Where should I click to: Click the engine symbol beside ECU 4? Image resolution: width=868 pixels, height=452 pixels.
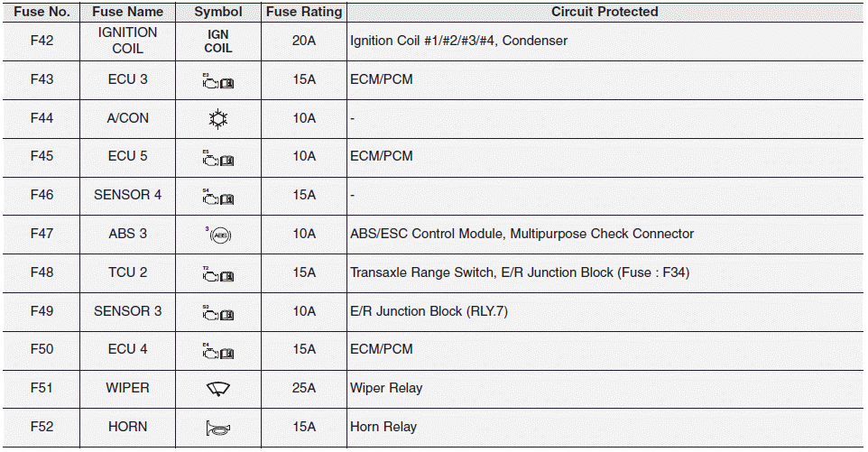pos(217,350)
